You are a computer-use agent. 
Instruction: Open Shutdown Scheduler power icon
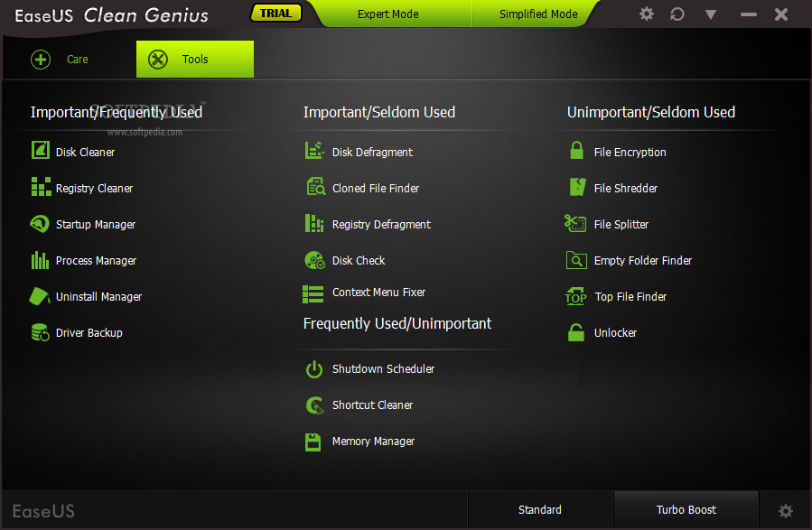coord(313,369)
